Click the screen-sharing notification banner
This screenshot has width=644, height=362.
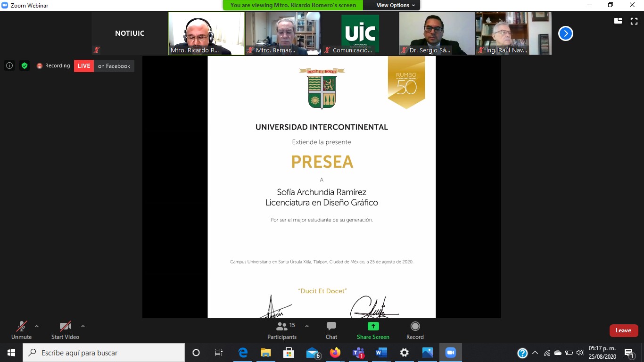pos(293,5)
